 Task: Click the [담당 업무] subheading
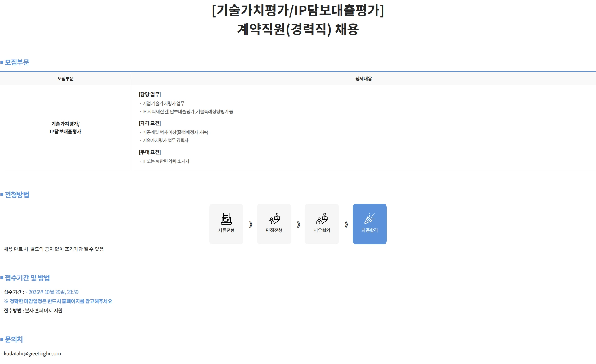pos(150,94)
